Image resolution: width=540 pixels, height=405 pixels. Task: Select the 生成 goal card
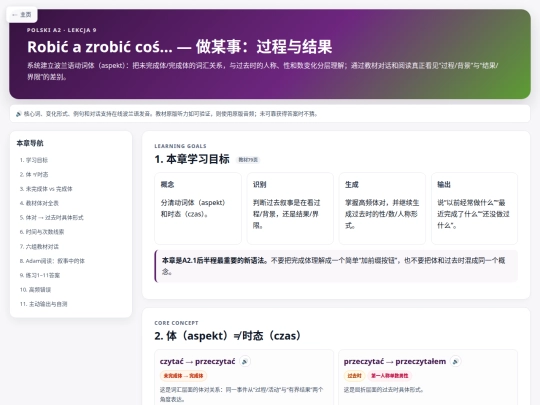click(x=382, y=209)
